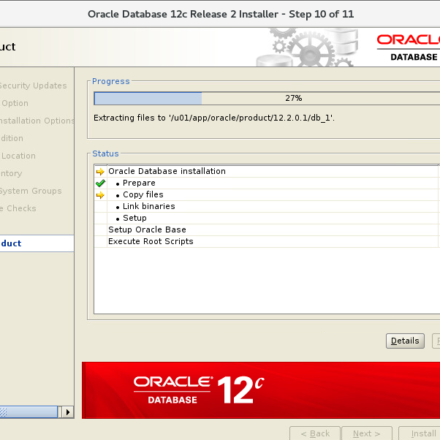Click the 27% progress bar
The width and height of the screenshot is (440, 440).
point(267,98)
